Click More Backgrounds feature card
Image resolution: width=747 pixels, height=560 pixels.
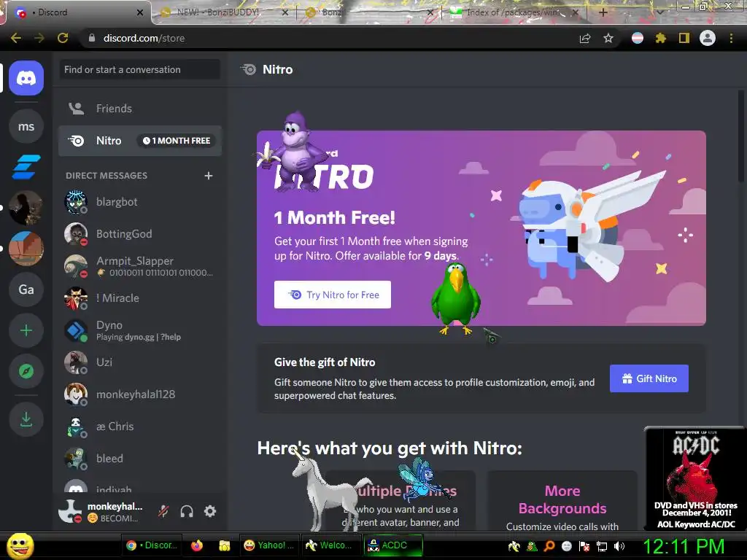tap(562, 500)
